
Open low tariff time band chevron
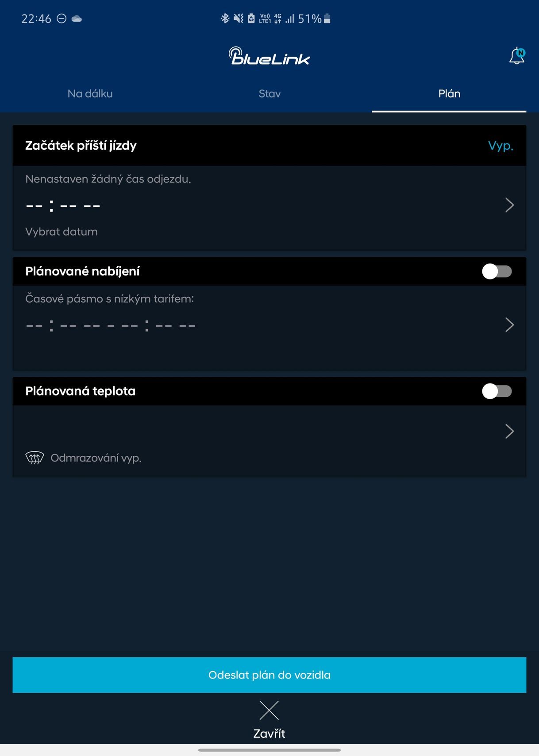pyautogui.click(x=509, y=325)
